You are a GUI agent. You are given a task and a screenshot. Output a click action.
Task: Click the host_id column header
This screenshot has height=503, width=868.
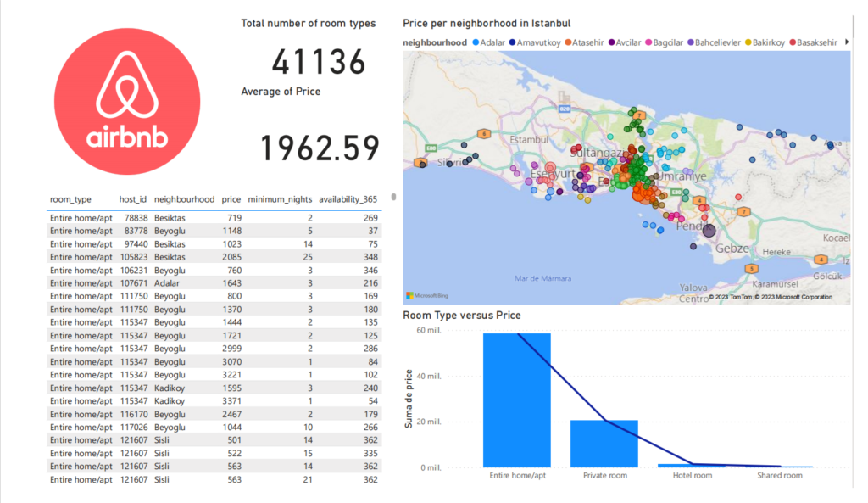tap(133, 199)
